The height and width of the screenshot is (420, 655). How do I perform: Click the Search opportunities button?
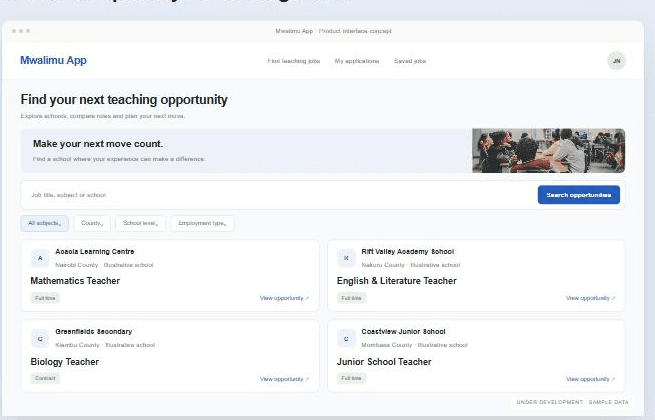tap(579, 195)
